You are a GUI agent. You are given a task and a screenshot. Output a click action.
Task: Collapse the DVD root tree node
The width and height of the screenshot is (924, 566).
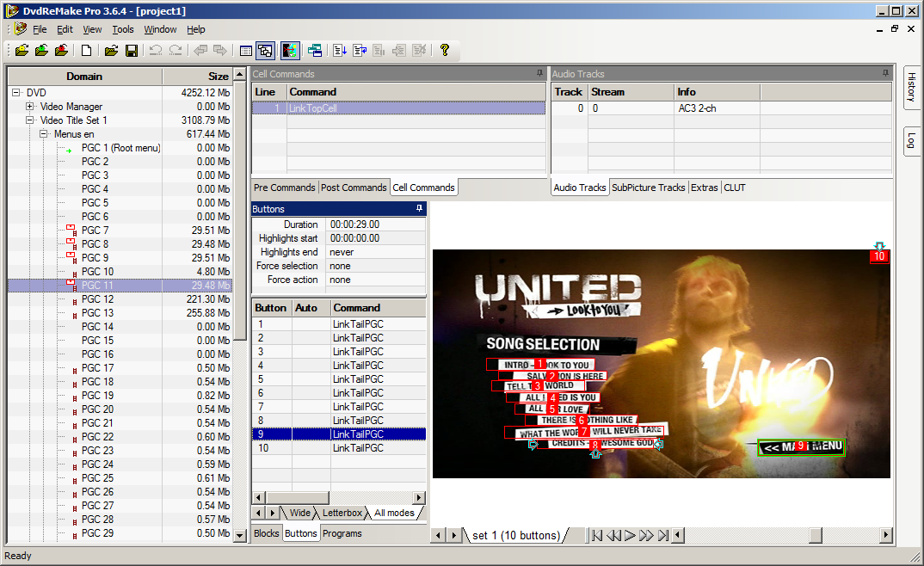click(15, 92)
